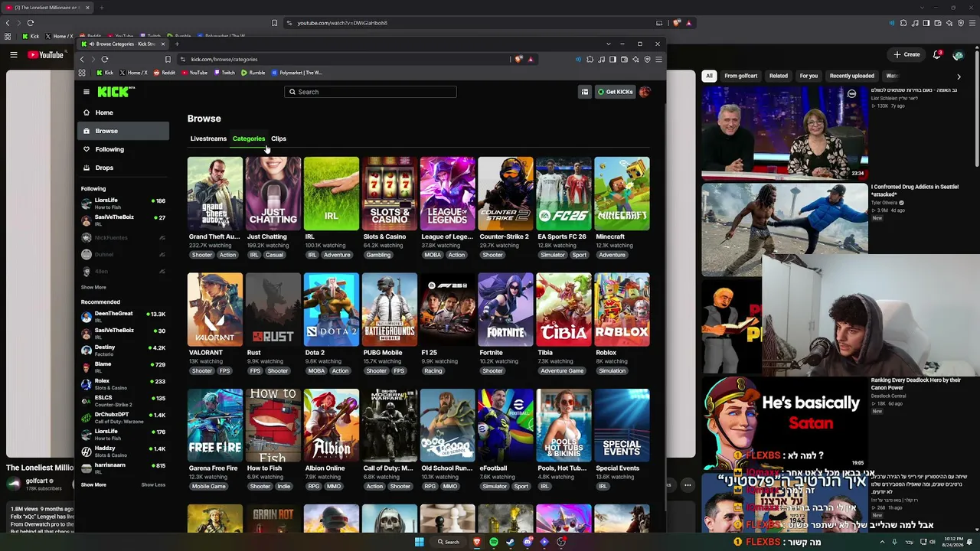This screenshot has width=980, height=551.
Task: Open YouTube notifications bell in back window
Action: [937, 54]
